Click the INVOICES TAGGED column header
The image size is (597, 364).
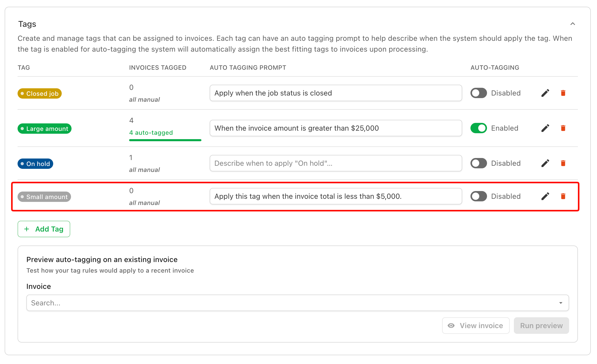click(158, 68)
